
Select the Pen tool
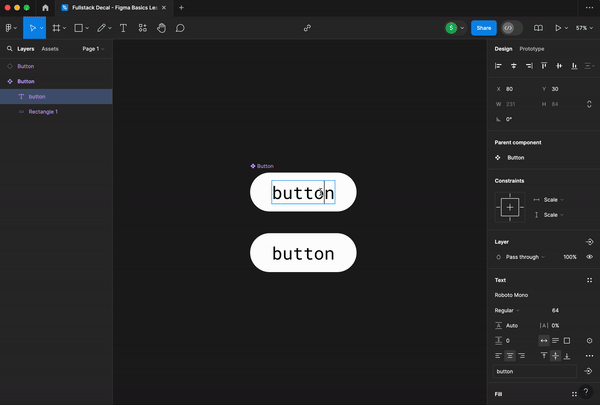pos(101,28)
